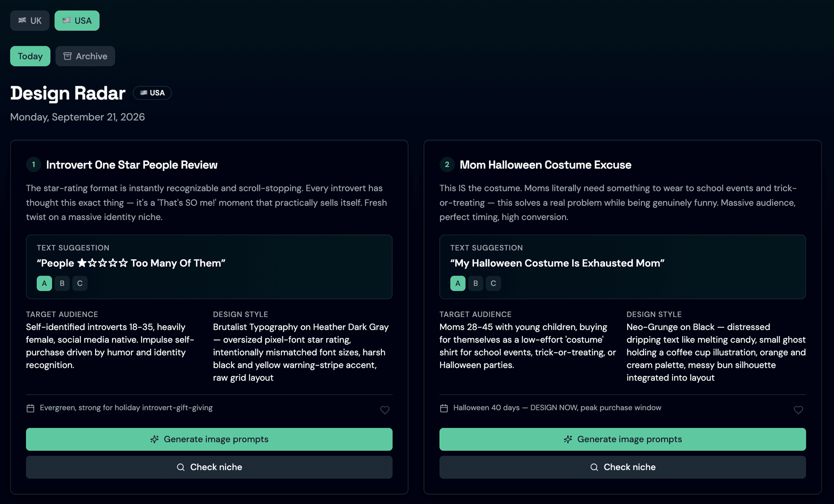This screenshot has height=504, width=834.
Task: Click the USA badge beside Design Radar
Action: 152,93
